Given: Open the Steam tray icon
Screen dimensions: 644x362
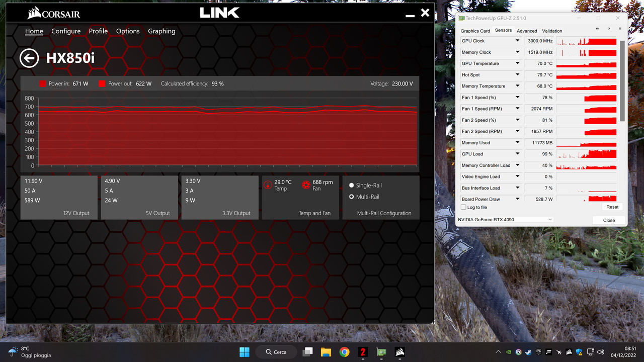Looking at the screenshot, I should pos(529,352).
